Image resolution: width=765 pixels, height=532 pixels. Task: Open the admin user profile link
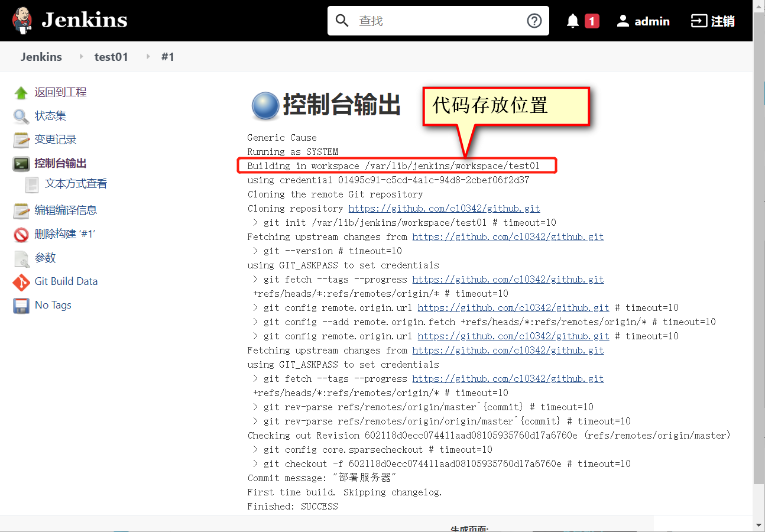click(x=652, y=21)
